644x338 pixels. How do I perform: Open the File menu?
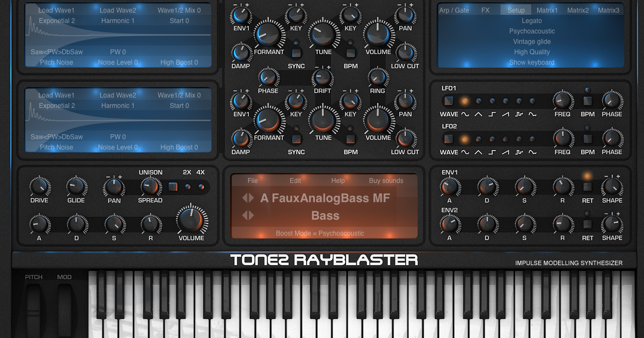click(x=252, y=181)
